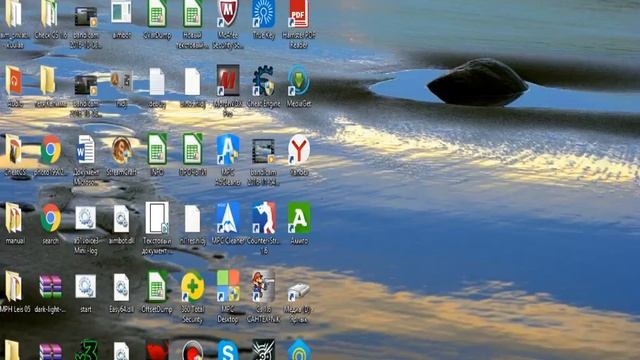Viewport: 640px width, 360px height.
Task: Launch the MPC AdCleaner shortcut
Action: tap(228, 149)
